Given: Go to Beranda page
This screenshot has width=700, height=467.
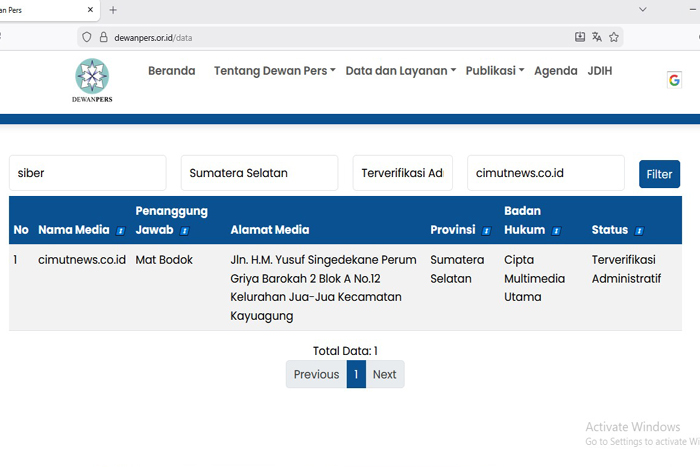Looking at the screenshot, I should click(x=171, y=71).
